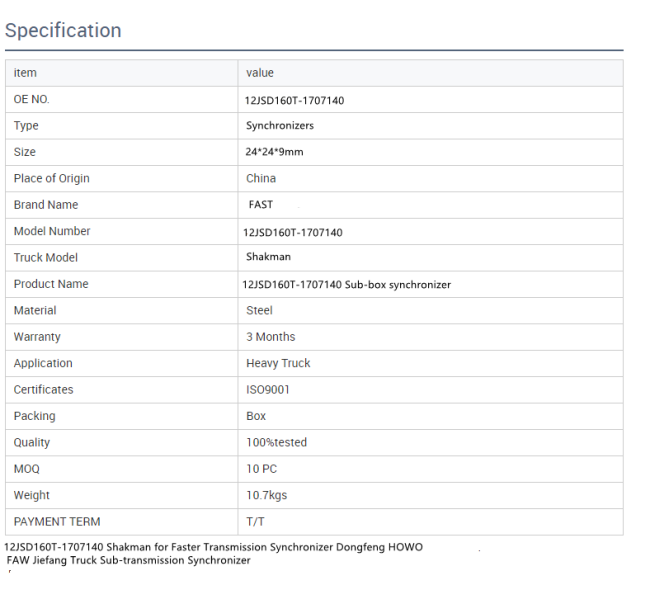
Task: Select the Brand Name value FAST
Action: [x=261, y=204]
